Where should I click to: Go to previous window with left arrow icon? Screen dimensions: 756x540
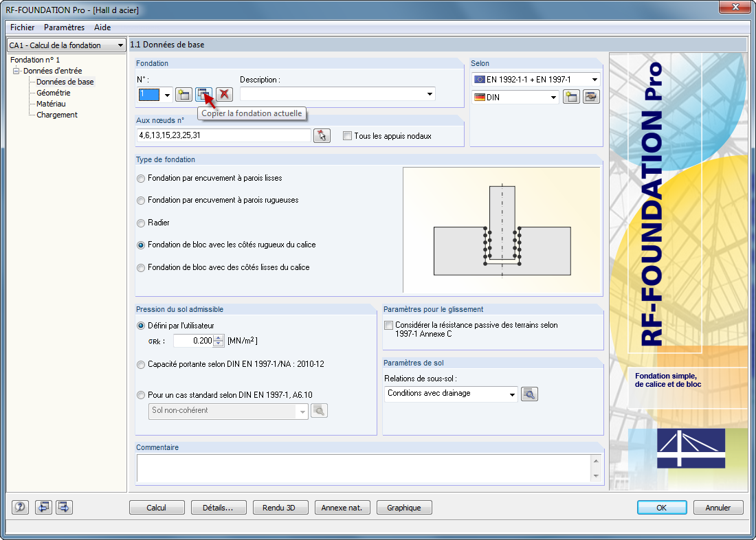(x=43, y=507)
